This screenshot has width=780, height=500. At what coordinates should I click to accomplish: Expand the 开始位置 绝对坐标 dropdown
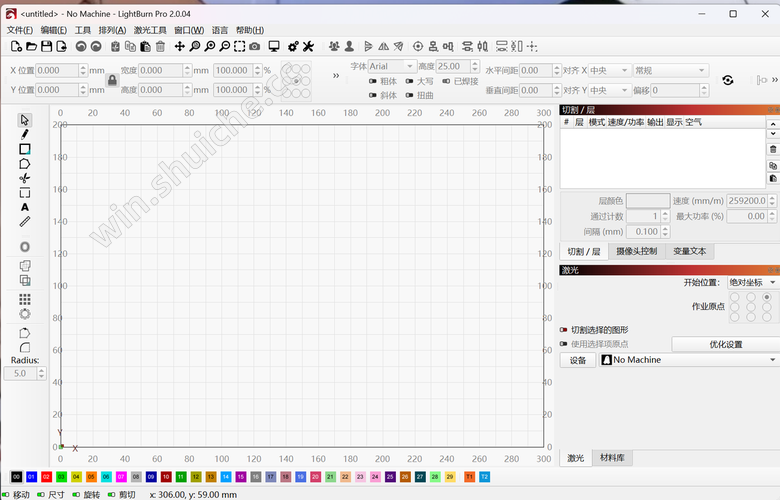(752, 283)
